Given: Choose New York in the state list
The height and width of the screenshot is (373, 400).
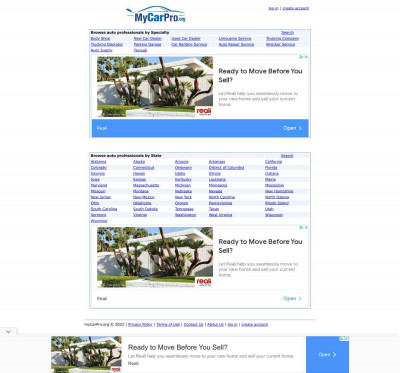Looking at the screenshot, I should click(x=183, y=197).
